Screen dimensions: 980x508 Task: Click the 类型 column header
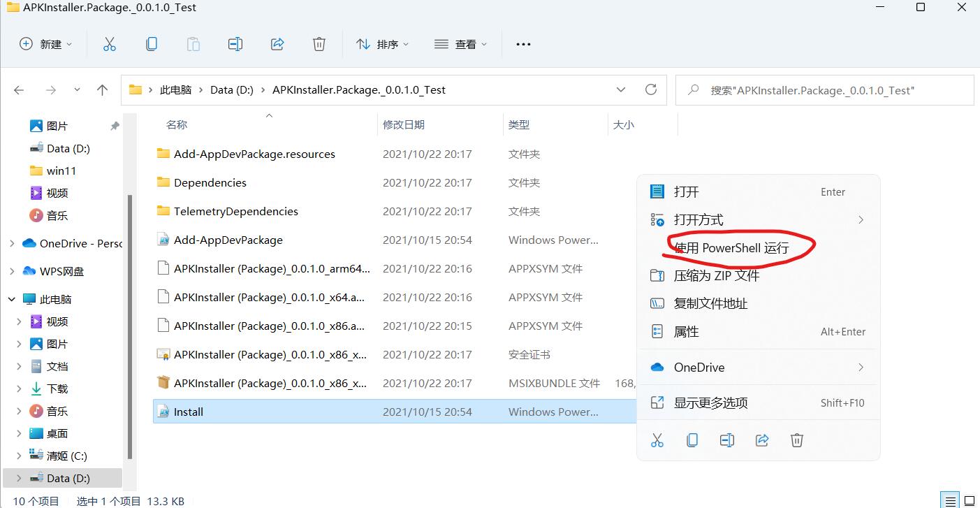(519, 124)
